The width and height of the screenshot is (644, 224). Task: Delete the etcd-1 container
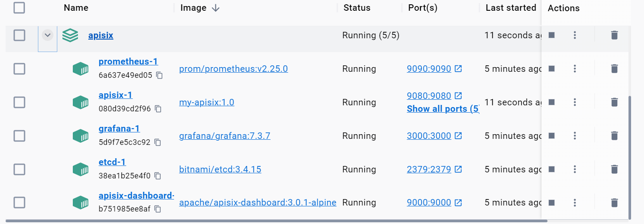pyautogui.click(x=615, y=169)
